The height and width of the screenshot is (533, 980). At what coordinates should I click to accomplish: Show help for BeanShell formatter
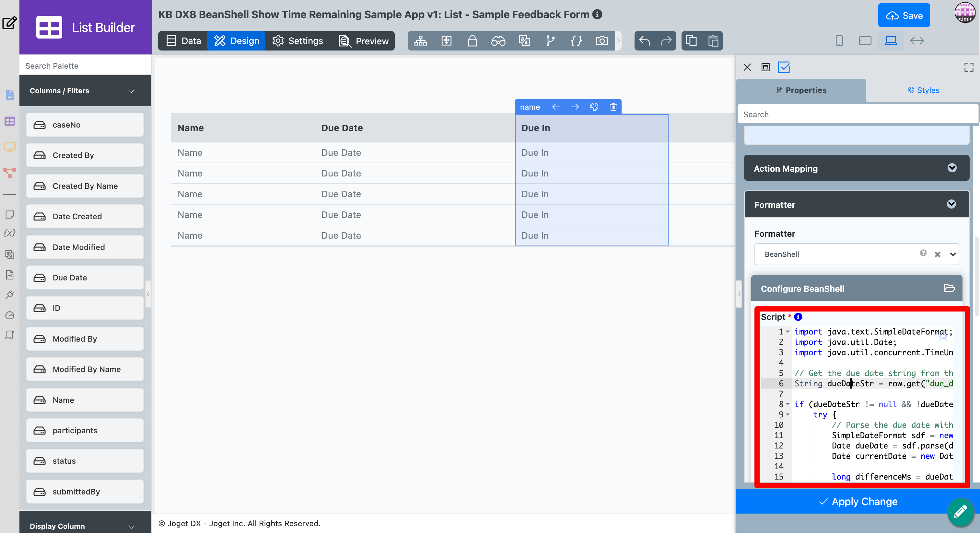(x=923, y=253)
